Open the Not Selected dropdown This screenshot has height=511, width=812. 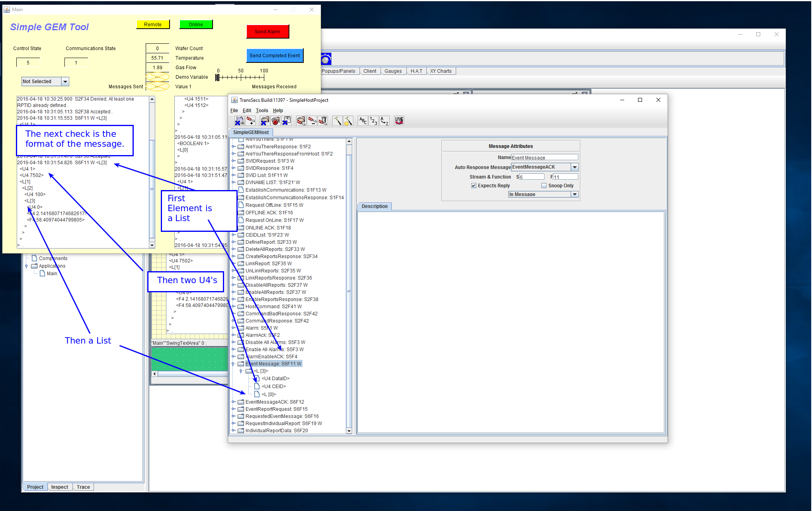65,81
